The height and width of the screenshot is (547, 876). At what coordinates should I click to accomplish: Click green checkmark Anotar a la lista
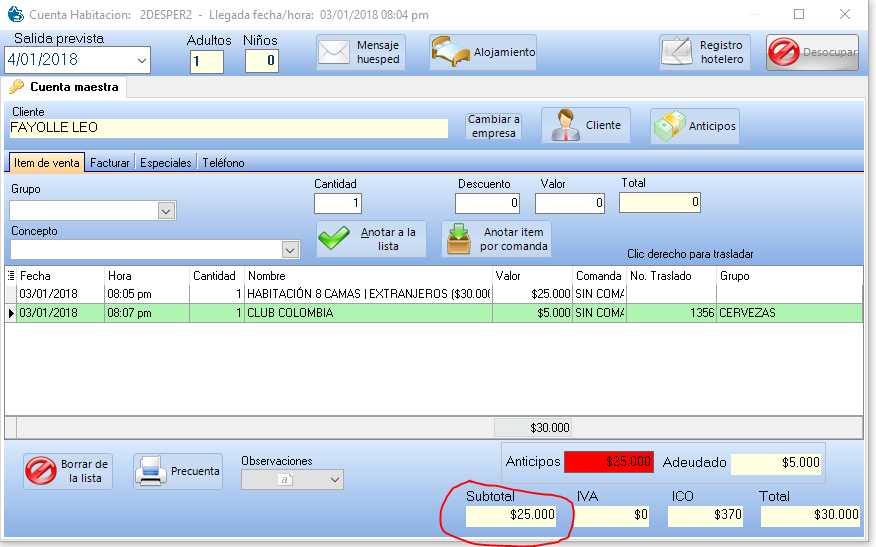coord(337,240)
